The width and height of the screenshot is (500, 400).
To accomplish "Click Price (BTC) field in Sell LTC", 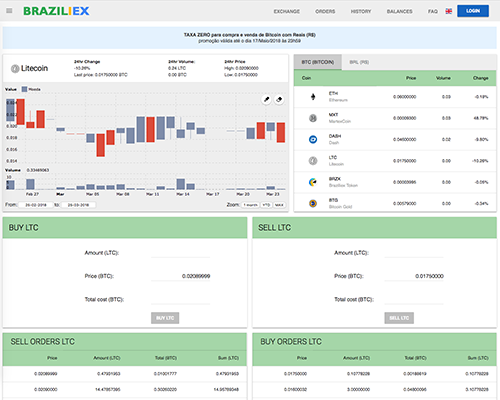I will pyautogui.click(x=414, y=276).
